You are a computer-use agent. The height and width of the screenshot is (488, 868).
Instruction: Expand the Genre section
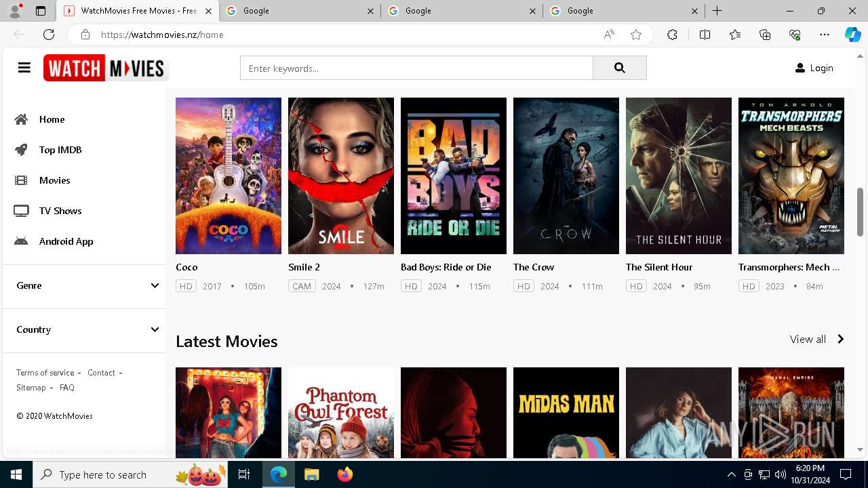point(84,285)
